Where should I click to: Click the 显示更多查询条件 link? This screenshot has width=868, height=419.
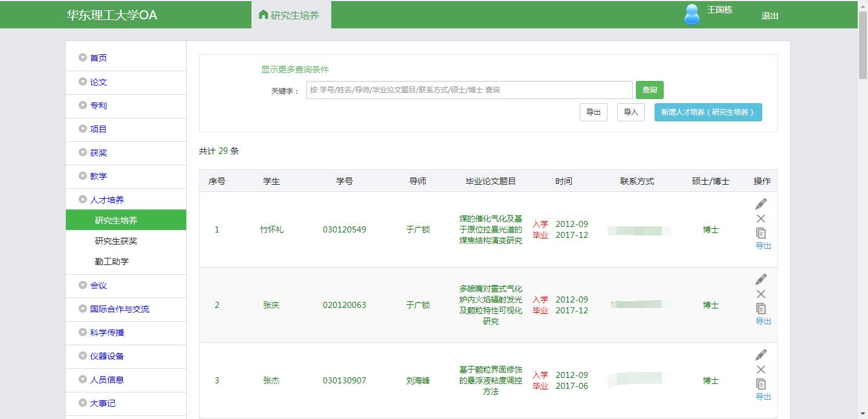point(295,69)
